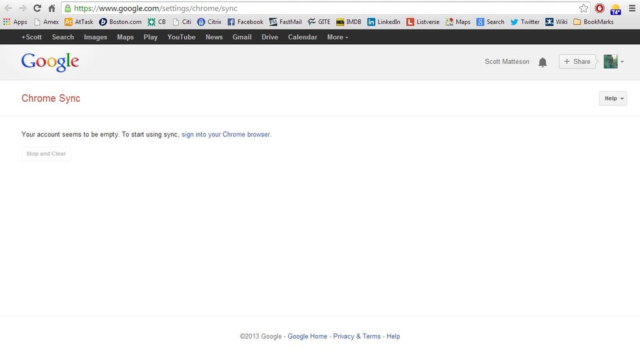Open the weather extension showing 74°
The image size is (640, 364).
616,9
